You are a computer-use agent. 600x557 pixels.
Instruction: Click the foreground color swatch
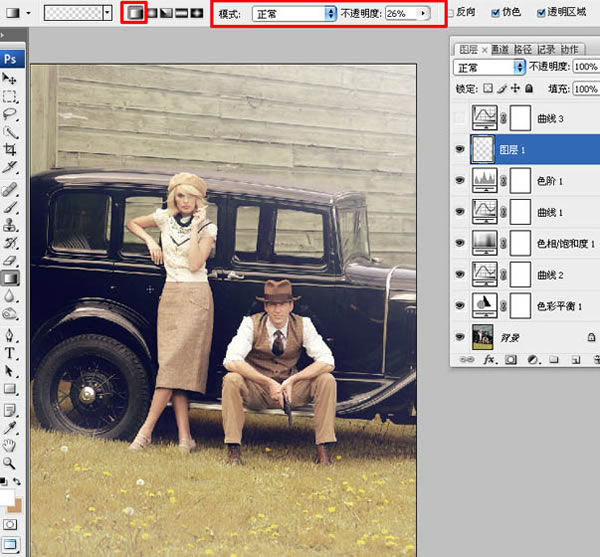7,497
